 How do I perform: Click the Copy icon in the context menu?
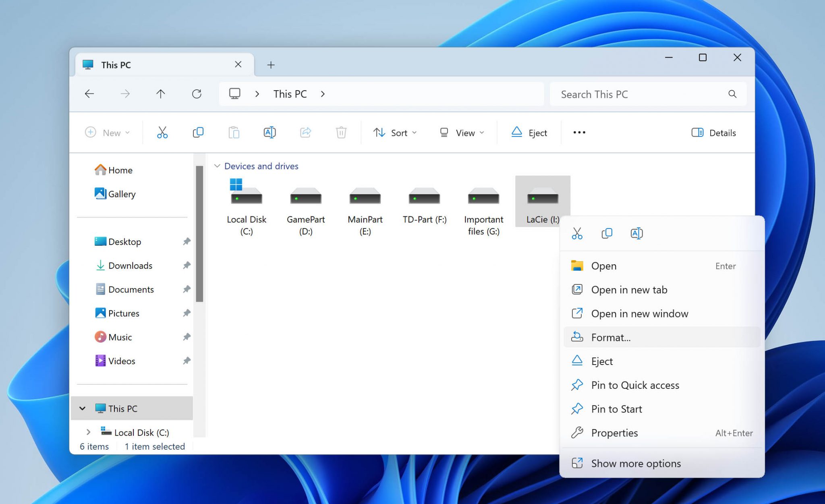607,233
